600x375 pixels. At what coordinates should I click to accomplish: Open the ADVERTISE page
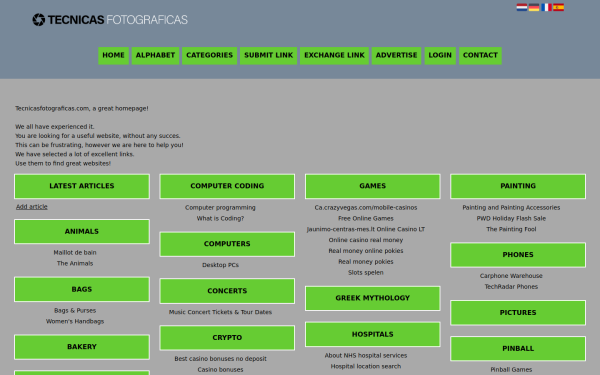click(396, 55)
